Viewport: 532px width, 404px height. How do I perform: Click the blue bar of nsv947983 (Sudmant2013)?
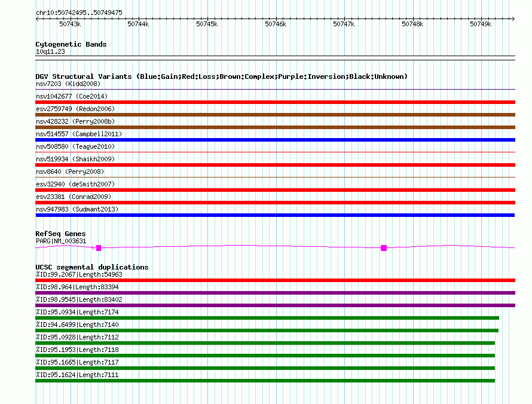point(275,215)
